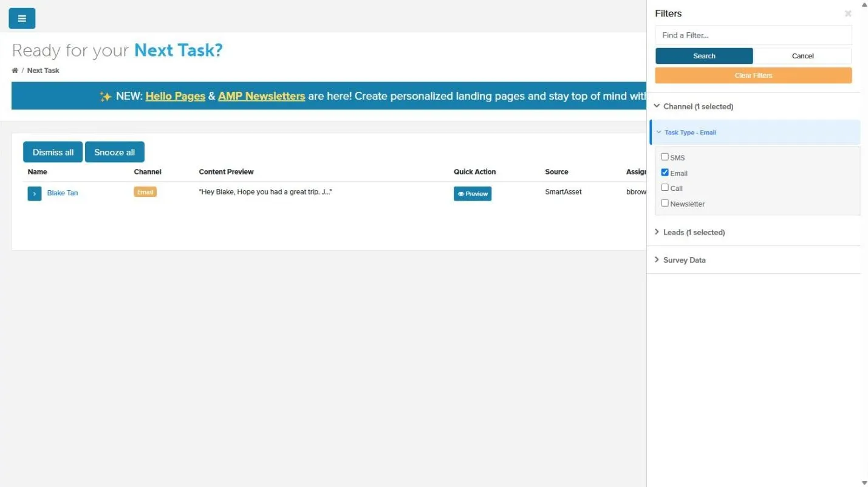Click the Search filters button

point(704,56)
